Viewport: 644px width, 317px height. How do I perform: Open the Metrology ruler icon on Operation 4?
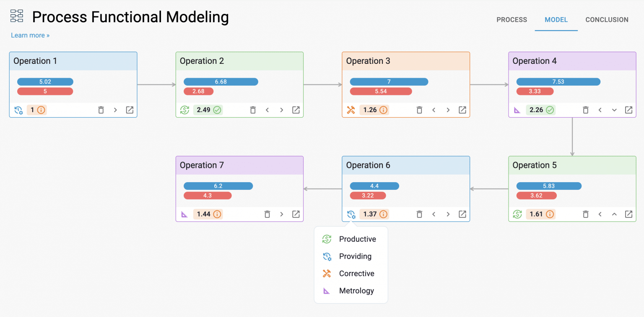point(517,110)
